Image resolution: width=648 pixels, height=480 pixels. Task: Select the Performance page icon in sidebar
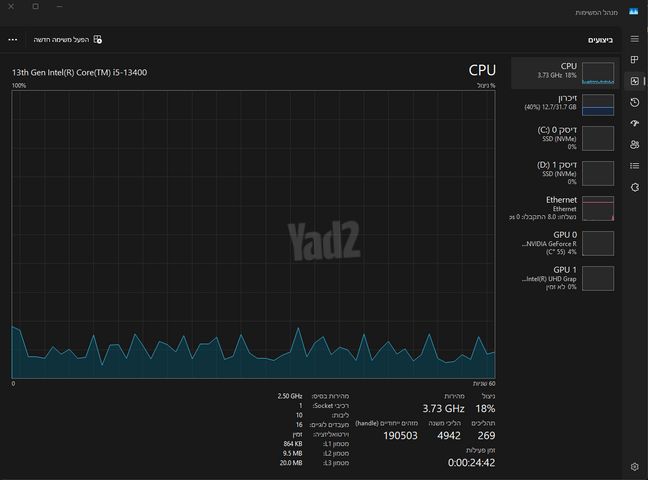coord(635,81)
